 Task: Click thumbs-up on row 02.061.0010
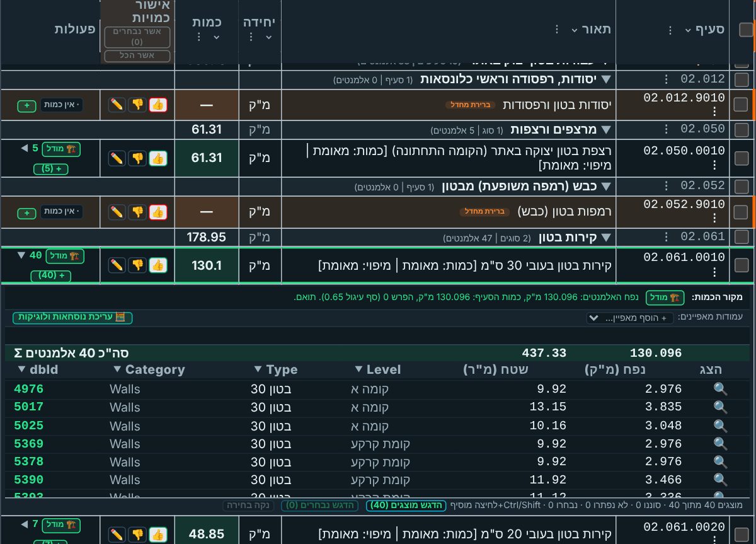[x=158, y=265]
